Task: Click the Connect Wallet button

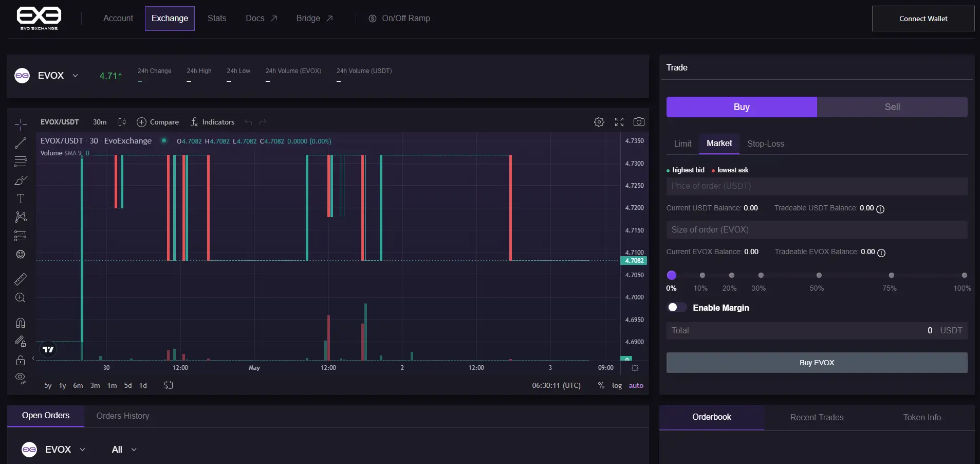Action: (923, 19)
